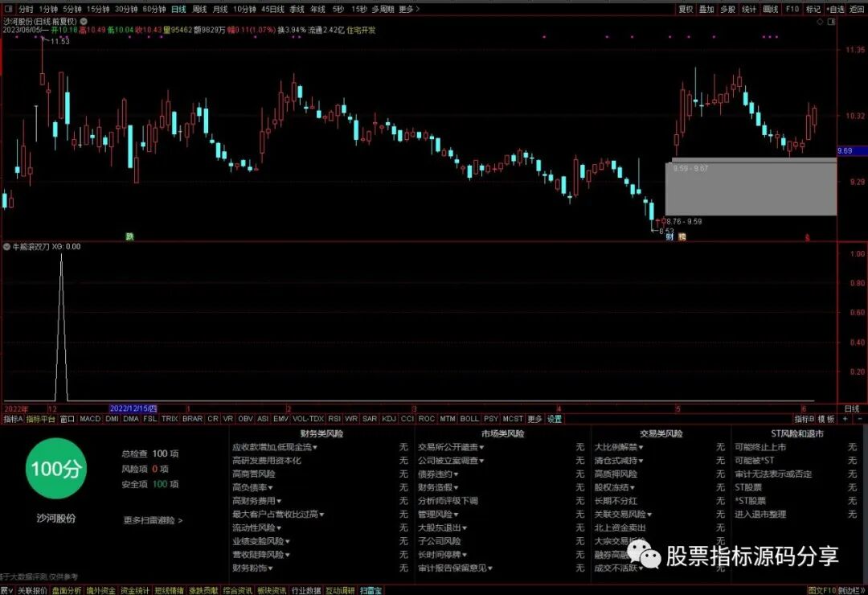This screenshot has height=595, width=868.
Task: Toggle the side panel icon near the price axis
Action: (x=832, y=22)
